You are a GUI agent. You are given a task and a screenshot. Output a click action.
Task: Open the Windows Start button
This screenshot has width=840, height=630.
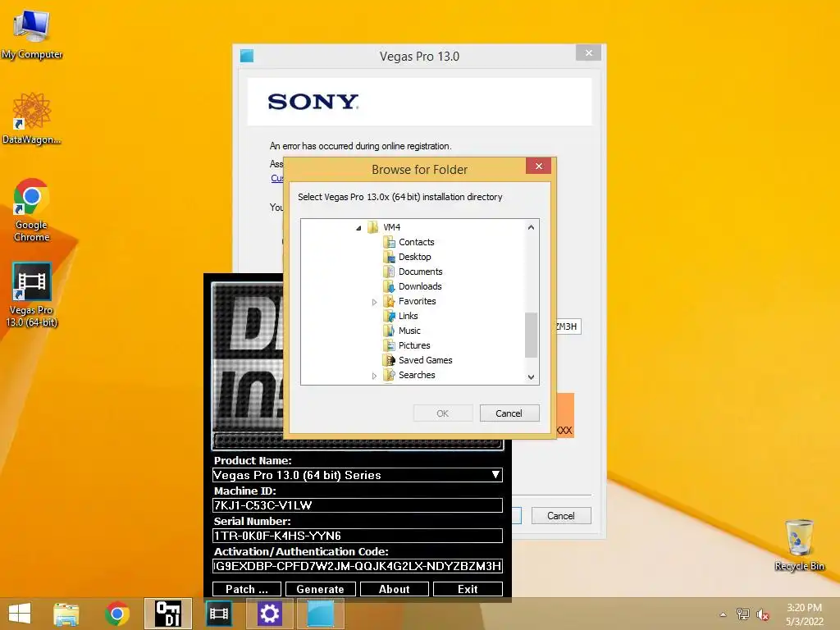(x=20, y=614)
